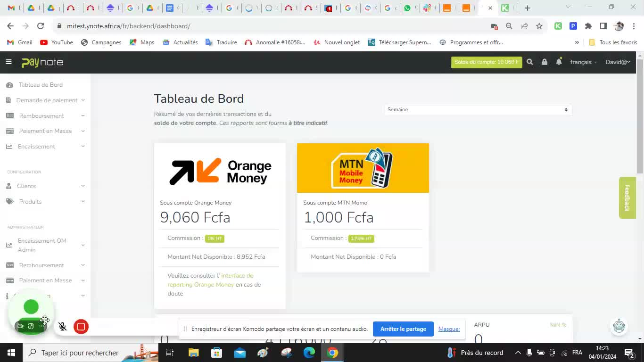644x362 pixels.
Task: Click the red stop recording button
Action: pos(81,326)
